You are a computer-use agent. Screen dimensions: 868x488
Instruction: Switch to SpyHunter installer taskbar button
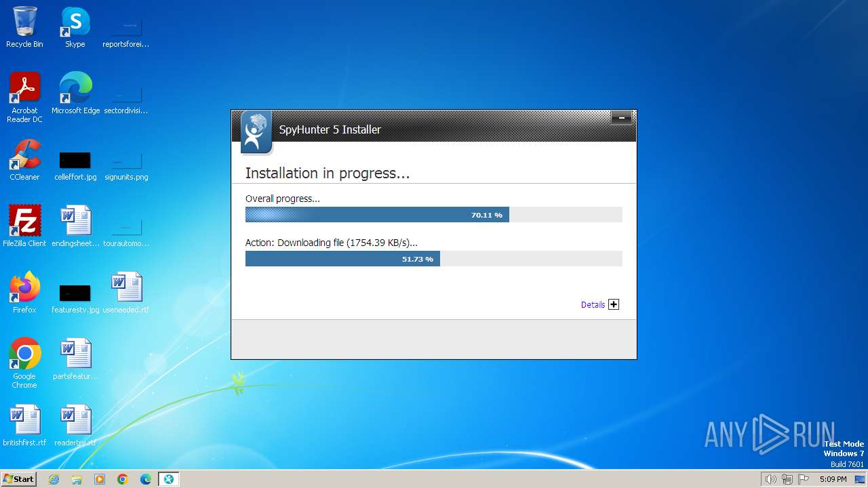(x=168, y=479)
